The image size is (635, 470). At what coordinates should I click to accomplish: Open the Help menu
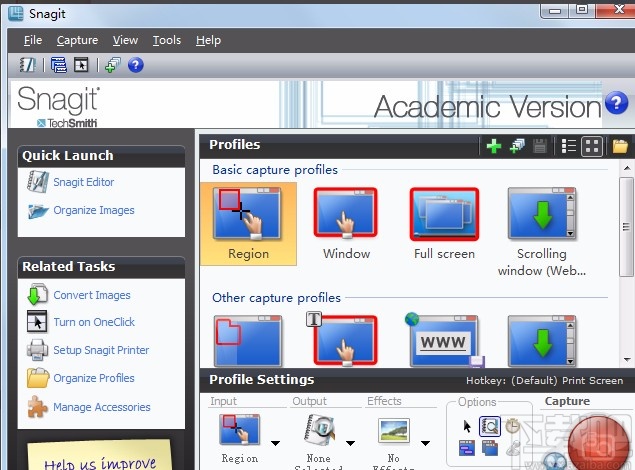click(209, 40)
